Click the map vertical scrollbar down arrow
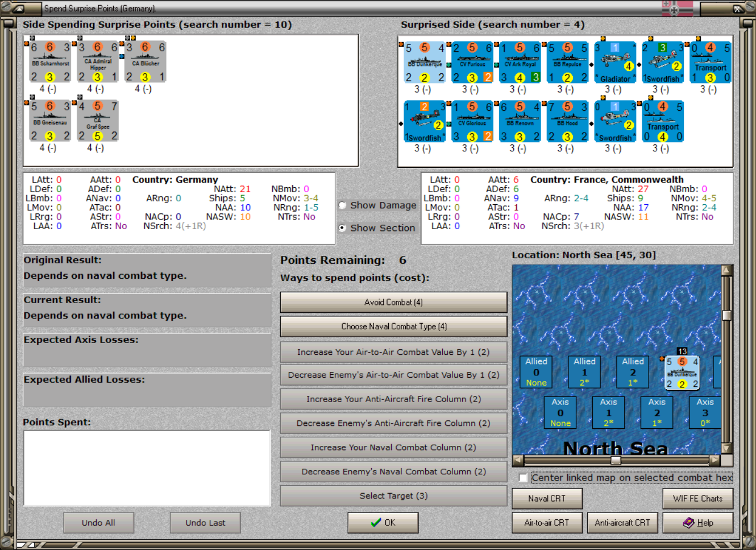The height and width of the screenshot is (550, 756). pos(726,448)
